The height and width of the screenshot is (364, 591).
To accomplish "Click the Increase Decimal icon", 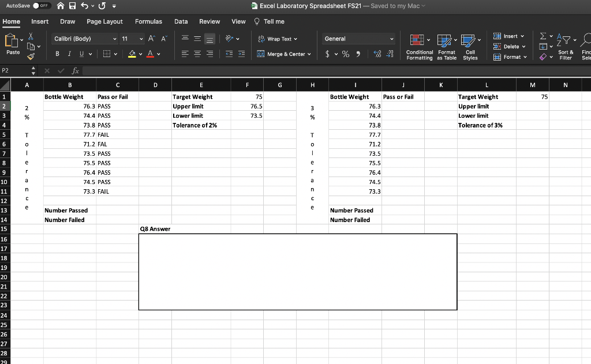I will click(377, 53).
